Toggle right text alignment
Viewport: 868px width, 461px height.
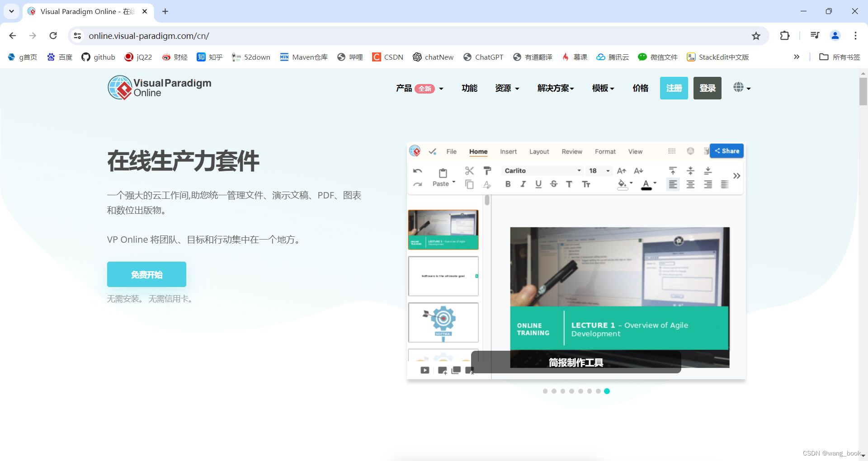point(708,184)
